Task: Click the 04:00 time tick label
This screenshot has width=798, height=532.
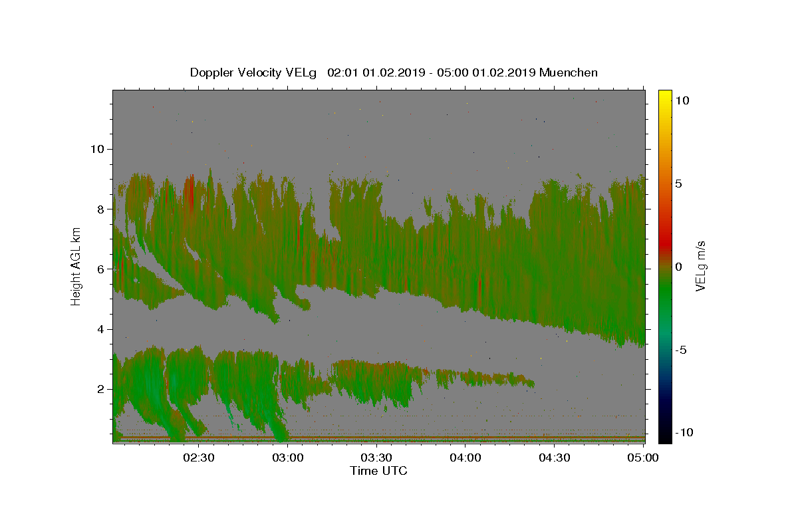Action: point(465,458)
